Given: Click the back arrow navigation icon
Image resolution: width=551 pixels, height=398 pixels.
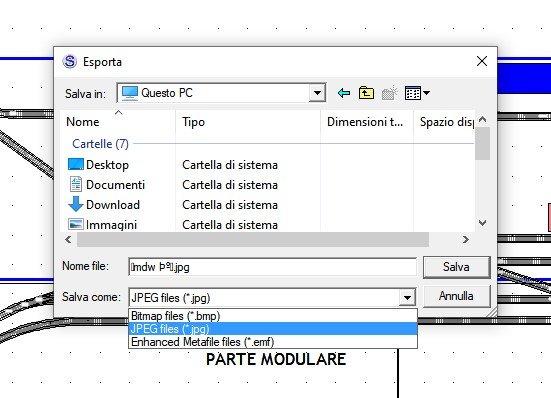Looking at the screenshot, I should point(344,93).
